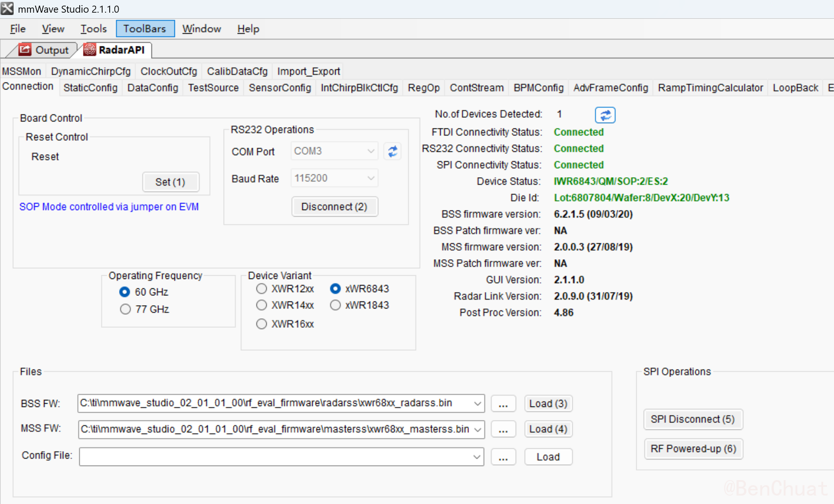Image resolution: width=834 pixels, height=504 pixels.
Task: Click the mmWave Studio app icon
Action: [x=8, y=9]
